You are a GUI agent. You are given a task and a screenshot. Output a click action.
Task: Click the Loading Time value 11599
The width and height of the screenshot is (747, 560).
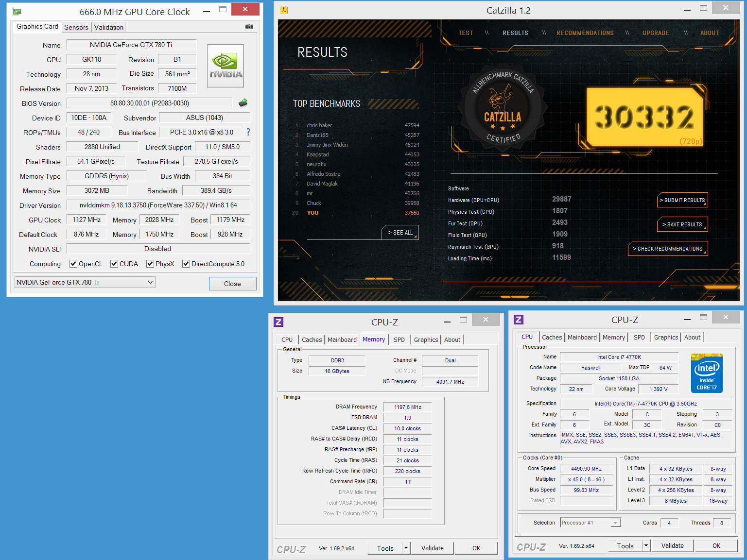click(x=562, y=257)
